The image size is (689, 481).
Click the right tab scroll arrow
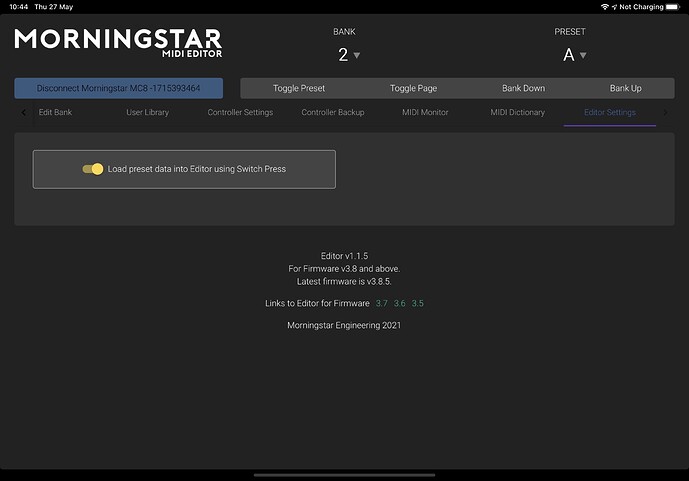tap(665, 112)
